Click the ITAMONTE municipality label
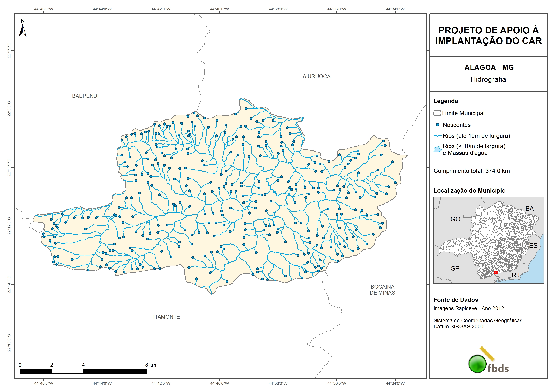This screenshot has height=392, width=555. [167, 317]
